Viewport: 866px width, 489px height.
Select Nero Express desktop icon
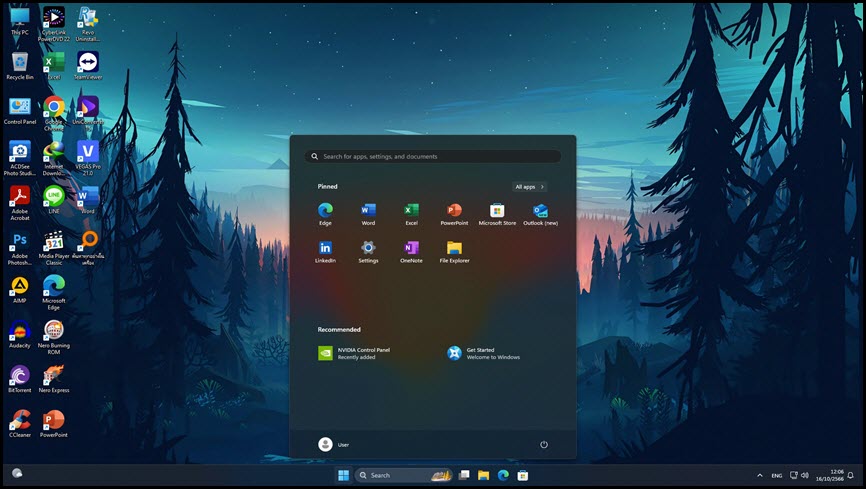pyautogui.click(x=54, y=379)
